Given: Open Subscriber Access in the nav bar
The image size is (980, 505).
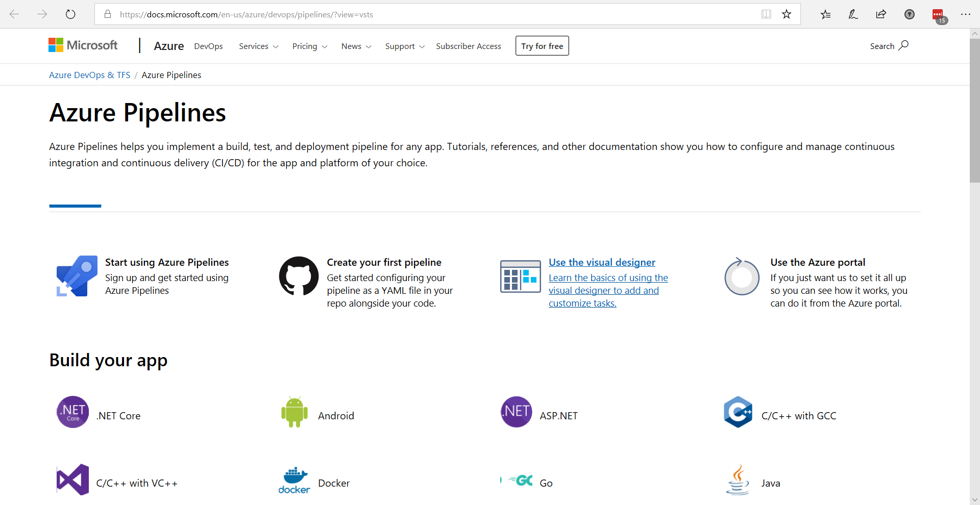Looking at the screenshot, I should click(x=469, y=46).
